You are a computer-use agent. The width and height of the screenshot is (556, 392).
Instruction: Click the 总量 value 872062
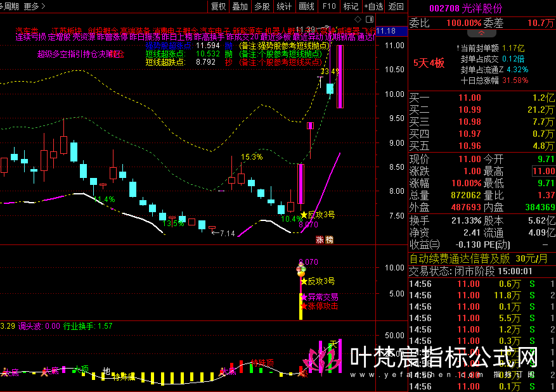coord(466,196)
